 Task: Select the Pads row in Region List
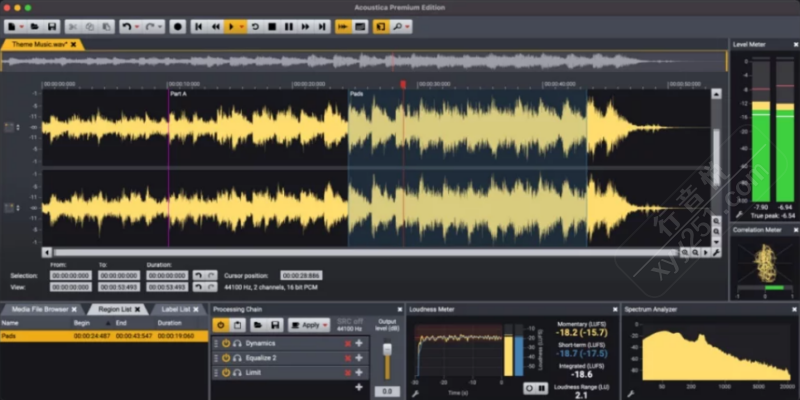pyautogui.click(x=104, y=336)
